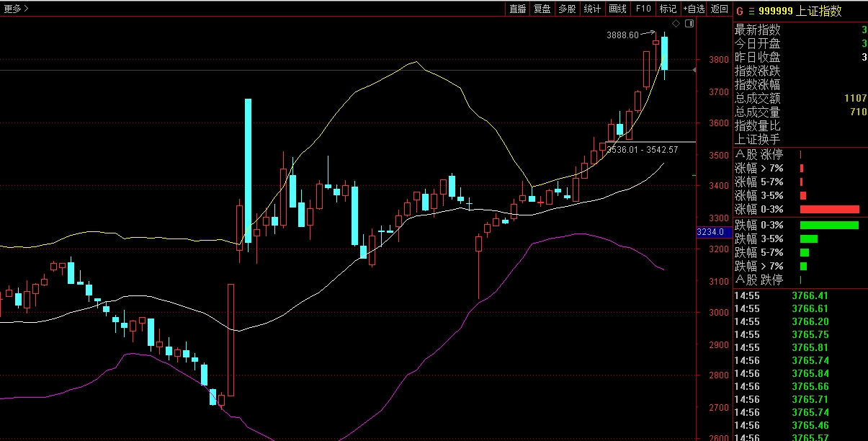Click the 跌幅 0-3% long green bar
The width and height of the screenshot is (868, 441).
click(x=829, y=225)
